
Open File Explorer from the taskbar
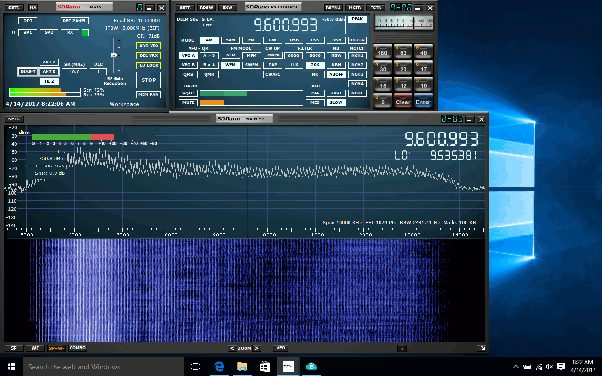tap(242, 366)
